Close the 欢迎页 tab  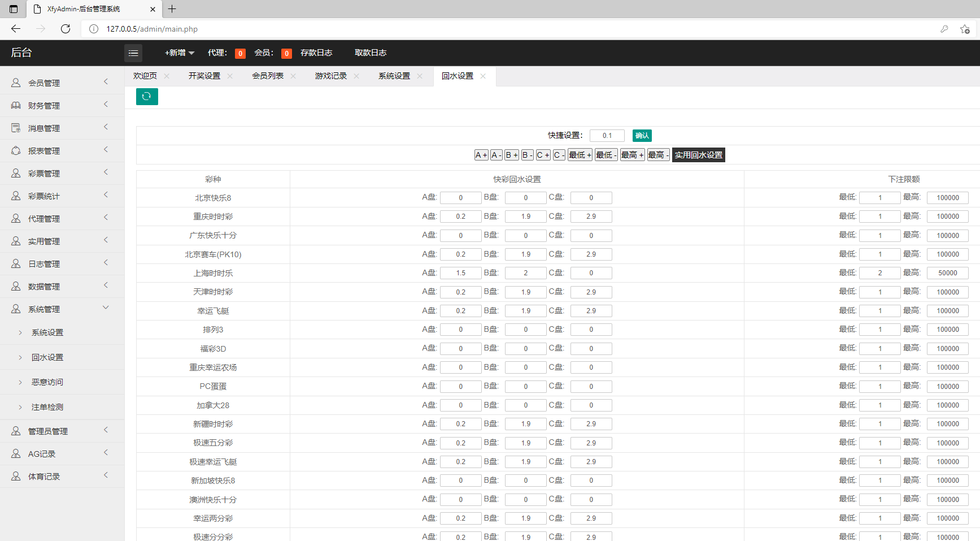(167, 76)
